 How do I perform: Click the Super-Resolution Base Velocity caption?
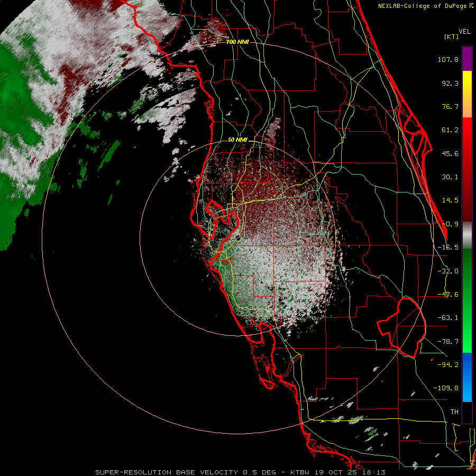[x=241, y=472]
